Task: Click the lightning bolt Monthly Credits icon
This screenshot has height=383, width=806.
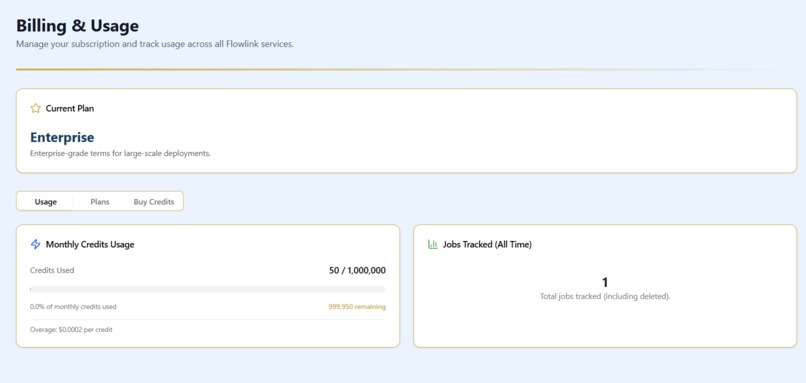Action: pos(35,244)
